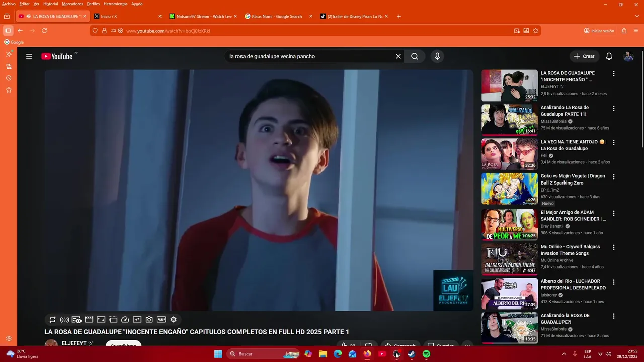Open Firefox sidebar toggle button
Viewport: 644px width, 362px height.
click(x=8, y=31)
